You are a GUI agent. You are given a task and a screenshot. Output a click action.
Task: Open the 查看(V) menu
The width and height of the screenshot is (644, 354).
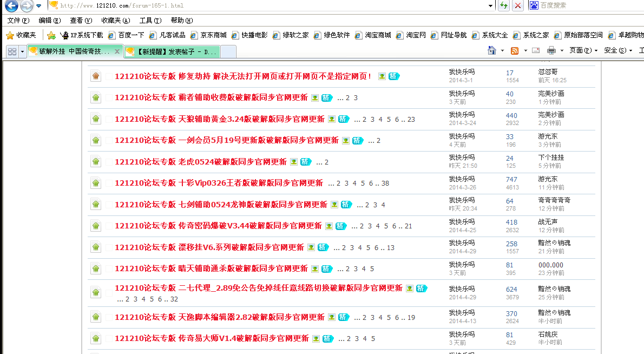click(x=81, y=21)
